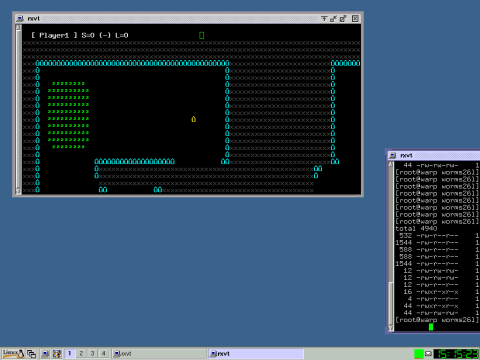Viewport: 480px width, 360px height.
Task: Click the last '[root@warp worms26]' prompt
Action: click(x=437, y=320)
